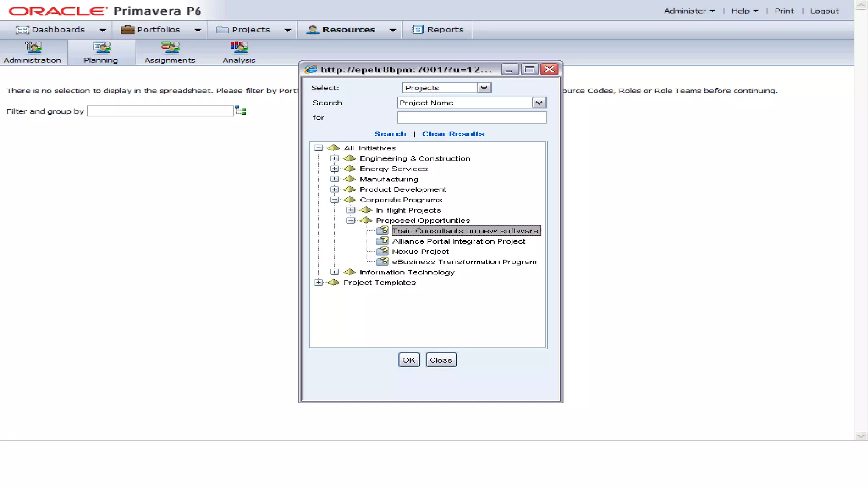Click the Project Templates EPS icon
The image size is (868, 488).
point(334,282)
